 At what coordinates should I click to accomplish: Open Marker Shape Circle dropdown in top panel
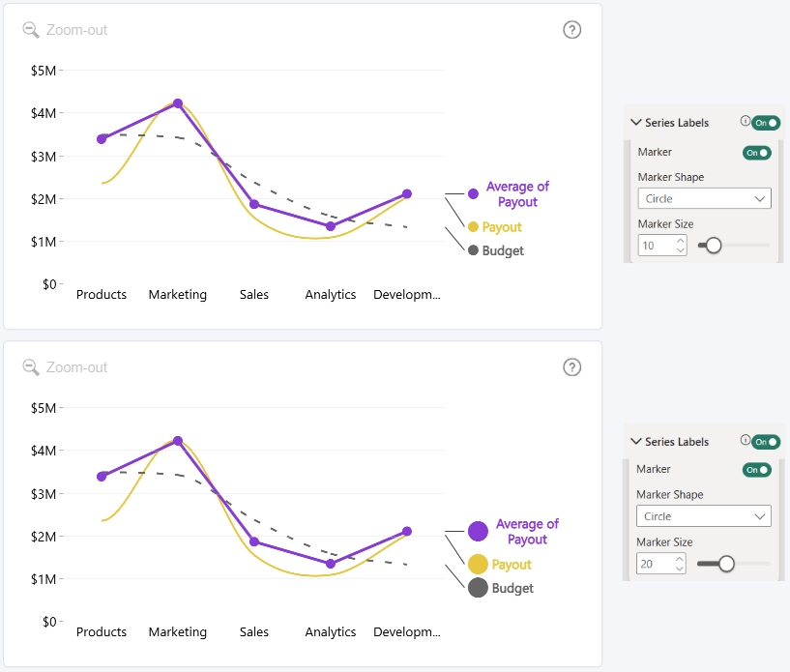coord(704,198)
